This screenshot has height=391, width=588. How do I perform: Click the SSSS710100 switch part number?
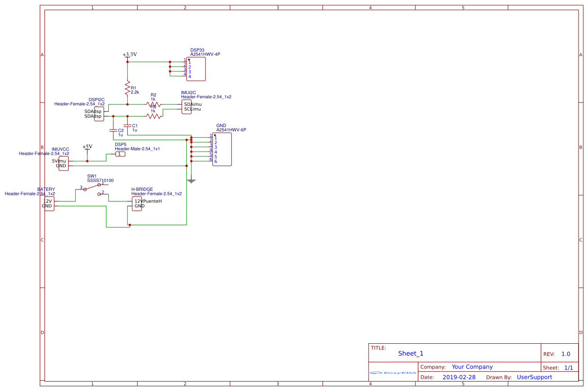(x=100, y=180)
